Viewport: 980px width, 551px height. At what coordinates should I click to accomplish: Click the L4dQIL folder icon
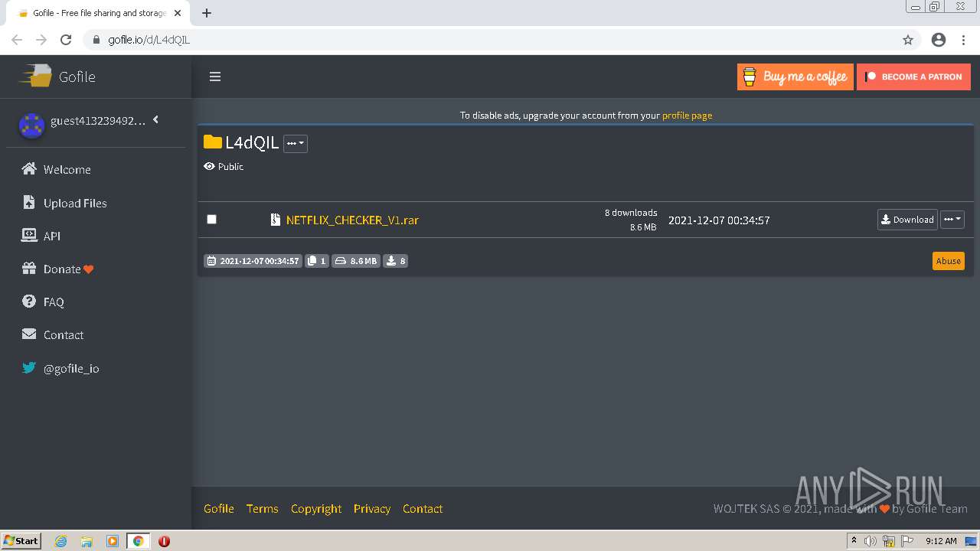[x=212, y=142]
